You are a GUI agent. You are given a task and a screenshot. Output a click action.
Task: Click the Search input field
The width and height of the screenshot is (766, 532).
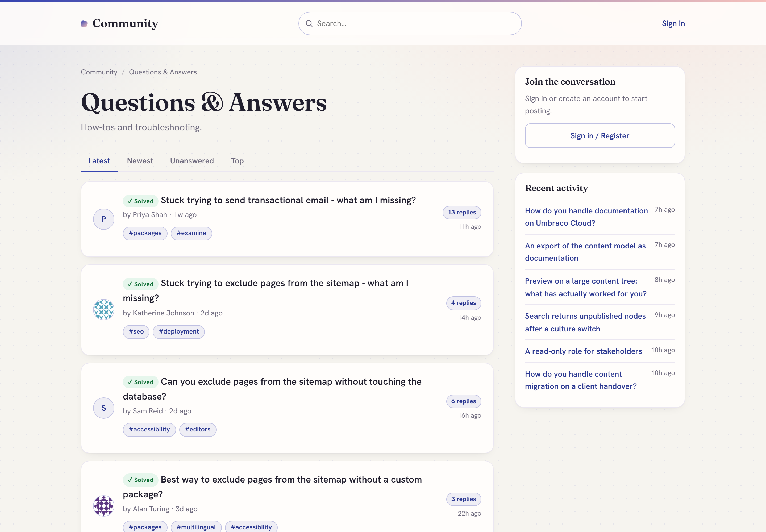point(410,23)
